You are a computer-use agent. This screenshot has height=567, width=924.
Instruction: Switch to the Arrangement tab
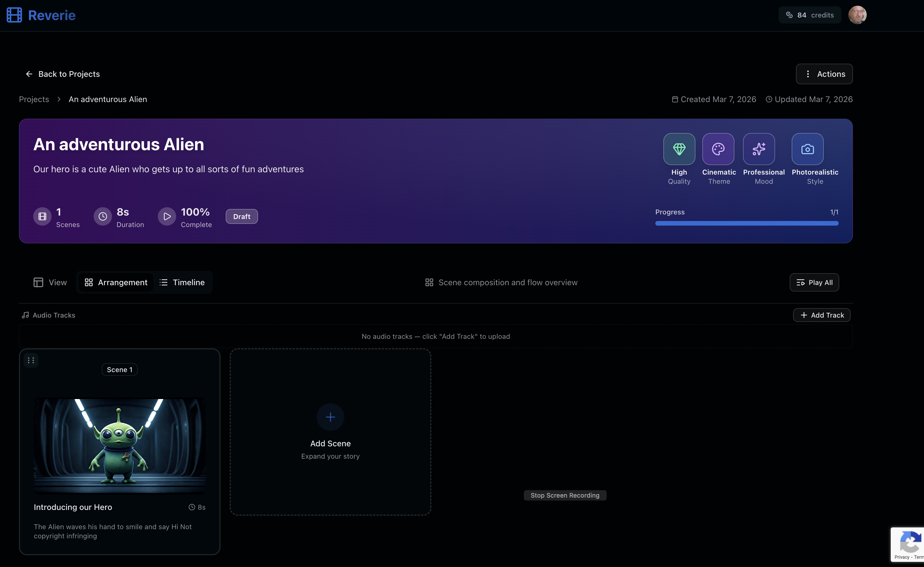tap(116, 282)
